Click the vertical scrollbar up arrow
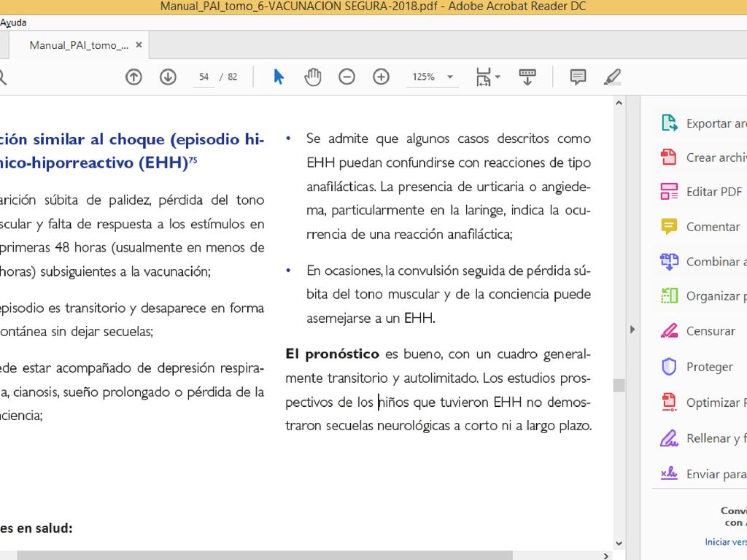The width and height of the screenshot is (747, 560). [x=619, y=102]
